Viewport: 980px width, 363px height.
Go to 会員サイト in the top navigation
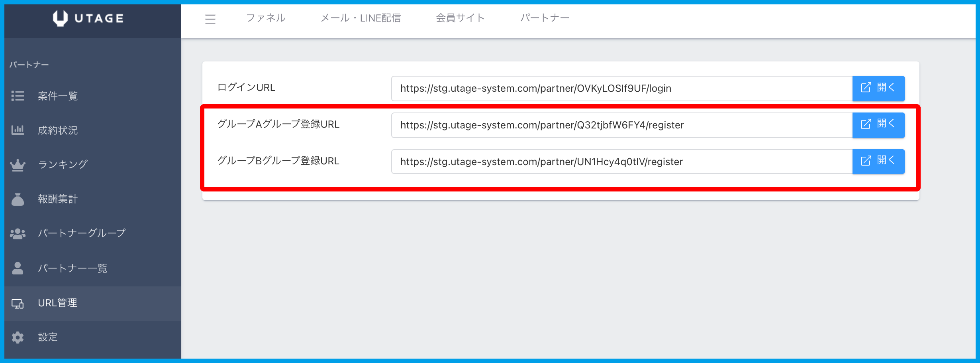tap(460, 18)
